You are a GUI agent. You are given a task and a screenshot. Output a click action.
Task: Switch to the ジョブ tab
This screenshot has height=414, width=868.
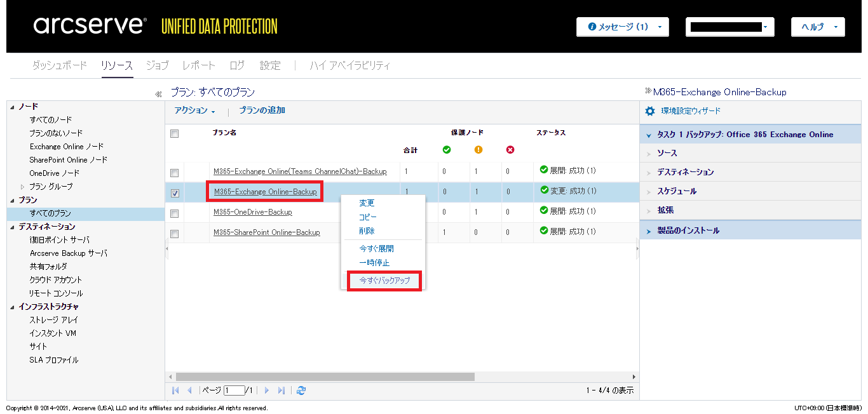click(157, 65)
